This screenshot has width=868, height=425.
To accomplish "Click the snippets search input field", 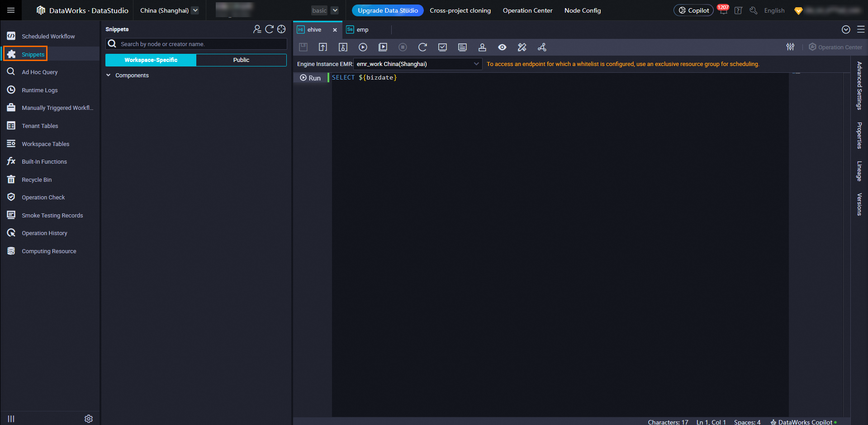I will [201, 44].
